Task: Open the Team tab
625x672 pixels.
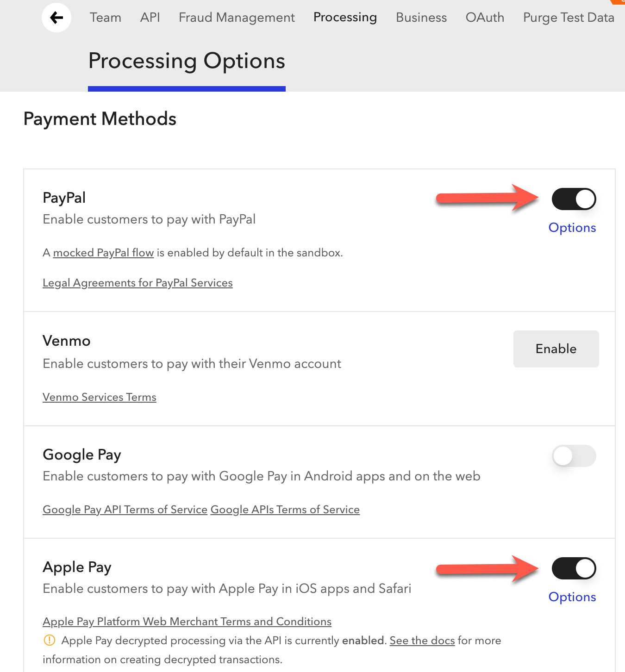Action: [106, 18]
